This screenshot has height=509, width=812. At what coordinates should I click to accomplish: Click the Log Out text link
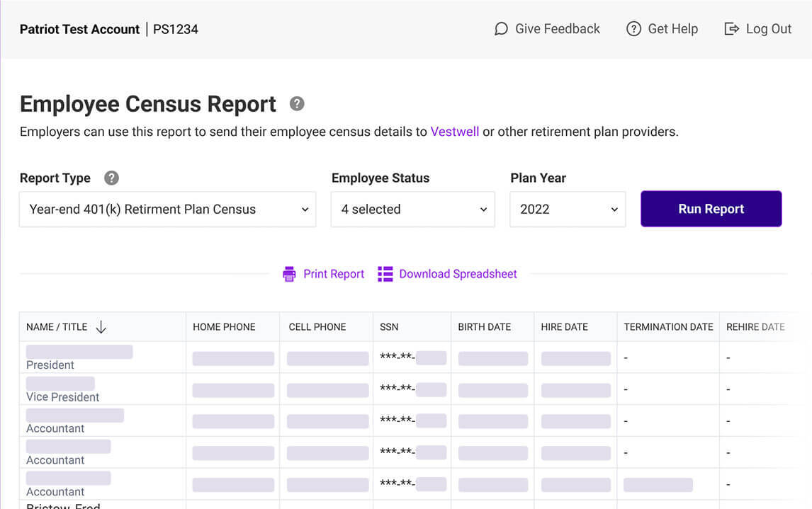coord(769,29)
